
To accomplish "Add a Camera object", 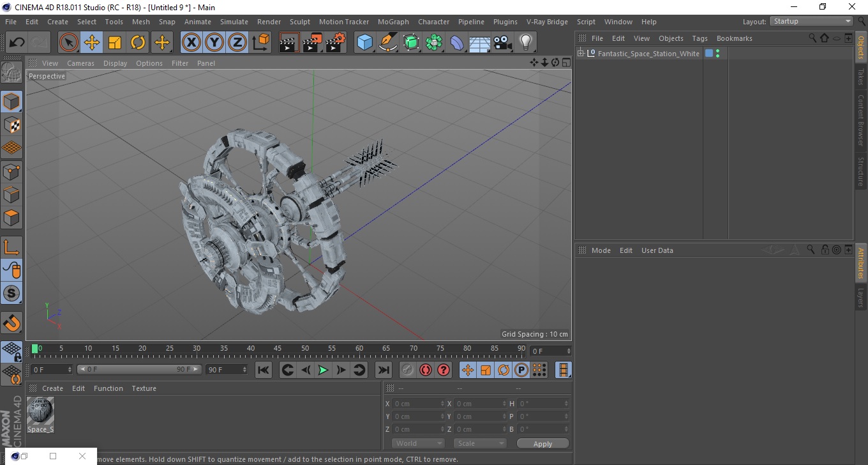I will pyautogui.click(x=503, y=43).
